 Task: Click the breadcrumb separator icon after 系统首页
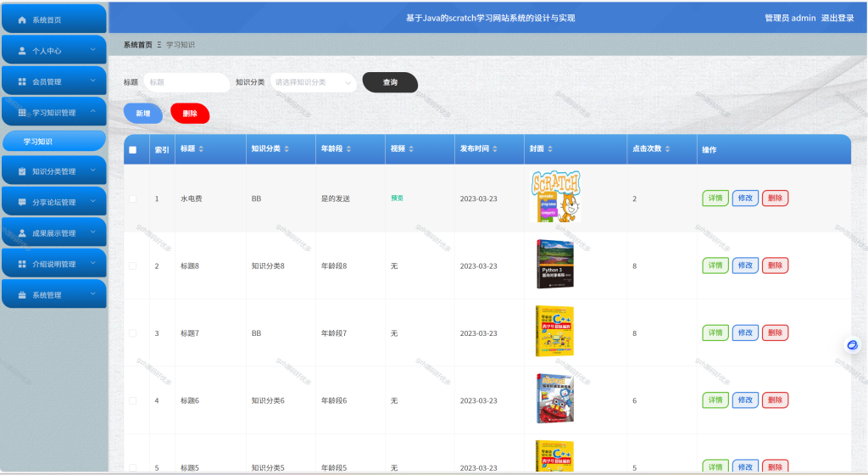coord(159,45)
